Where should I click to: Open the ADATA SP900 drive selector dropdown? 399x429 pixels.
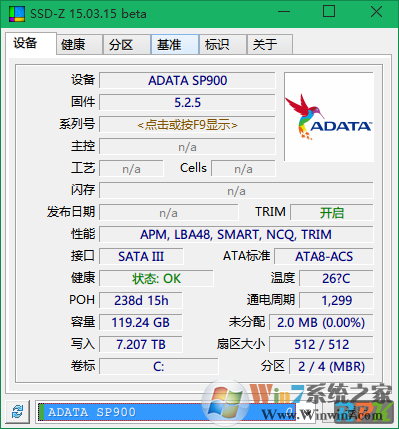coord(176,412)
